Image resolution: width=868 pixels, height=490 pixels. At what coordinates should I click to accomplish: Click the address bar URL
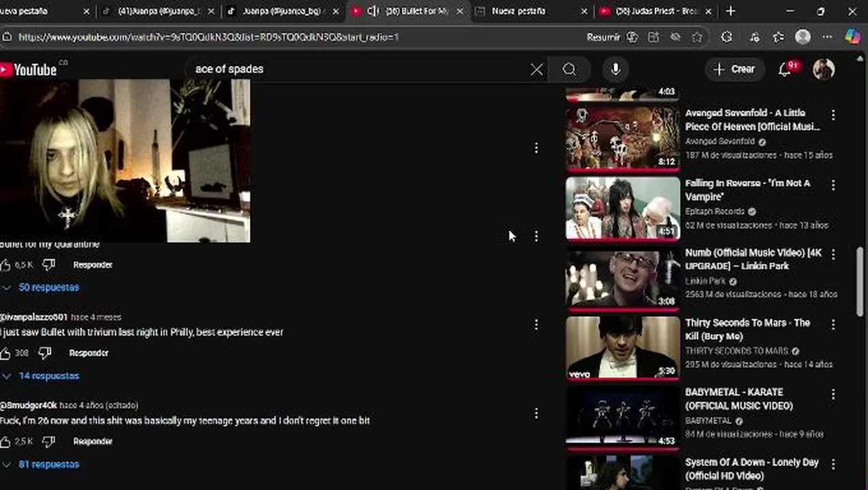[208, 37]
